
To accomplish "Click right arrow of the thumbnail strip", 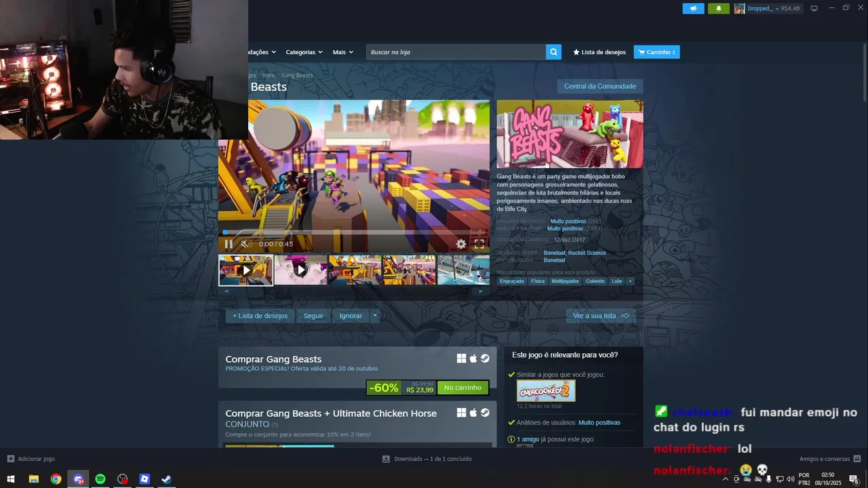I will tap(481, 291).
